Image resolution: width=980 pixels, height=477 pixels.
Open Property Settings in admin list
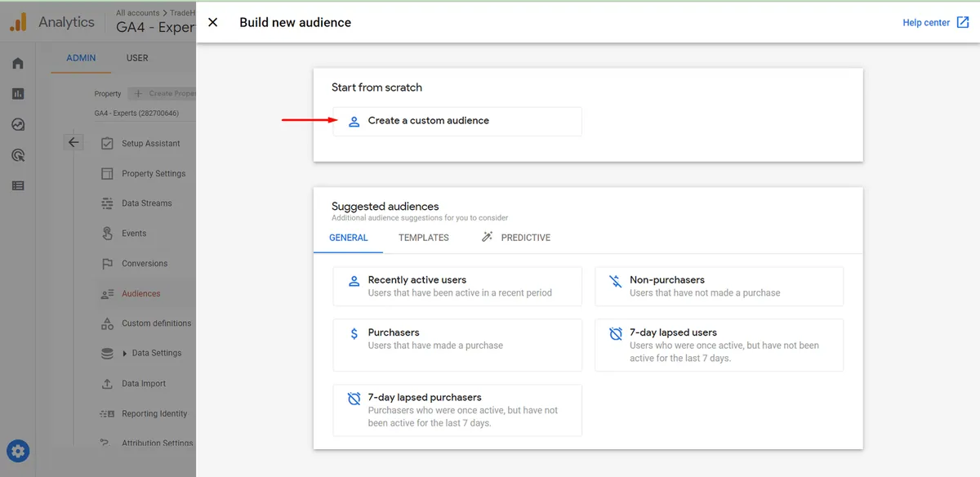point(154,174)
